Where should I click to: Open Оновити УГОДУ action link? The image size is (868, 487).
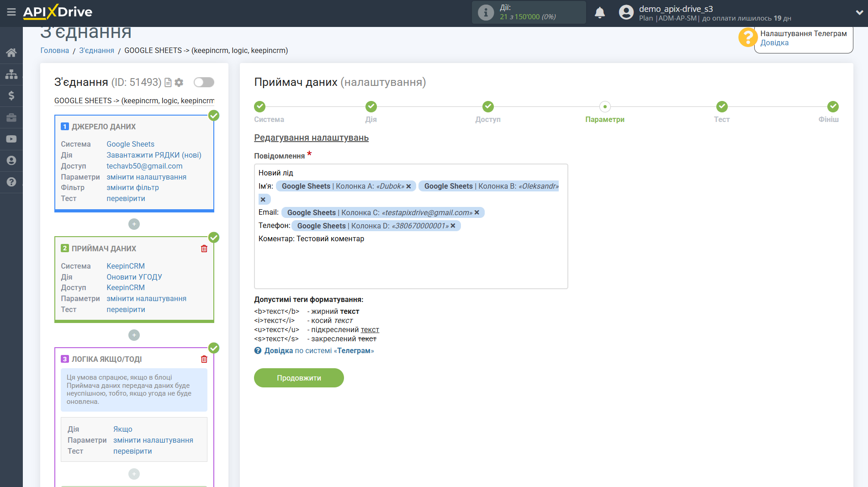click(134, 277)
